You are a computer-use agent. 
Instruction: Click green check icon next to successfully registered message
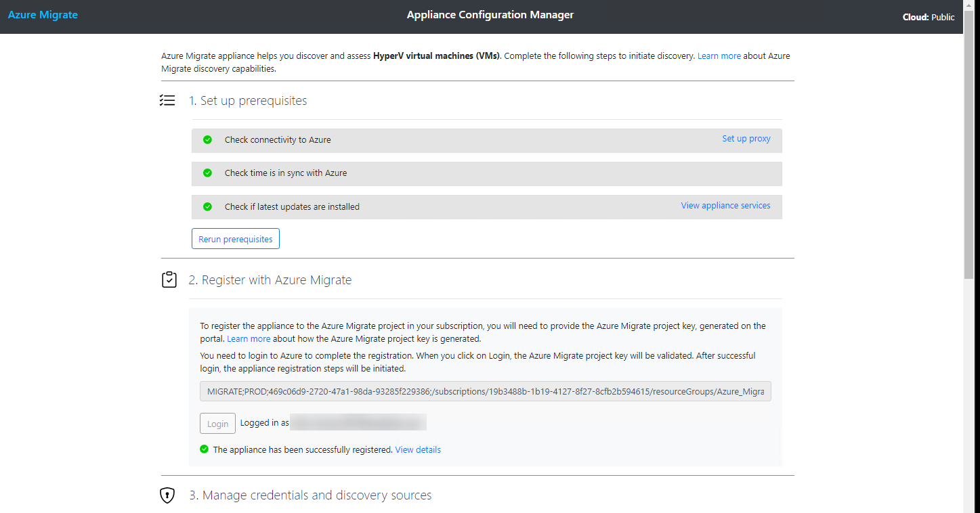tap(204, 449)
